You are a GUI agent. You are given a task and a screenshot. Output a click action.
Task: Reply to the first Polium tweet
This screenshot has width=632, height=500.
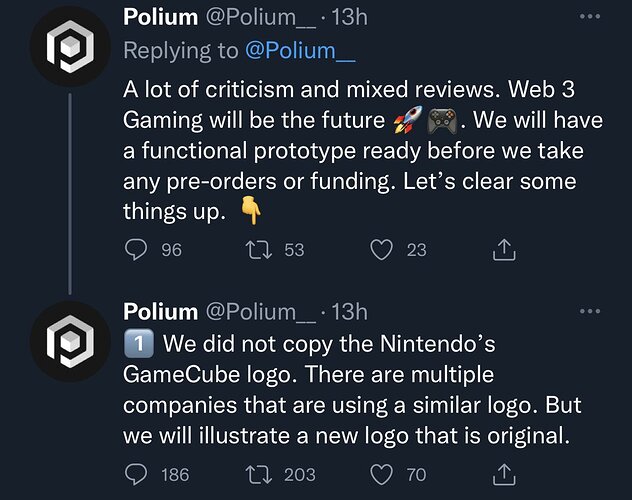[138, 250]
